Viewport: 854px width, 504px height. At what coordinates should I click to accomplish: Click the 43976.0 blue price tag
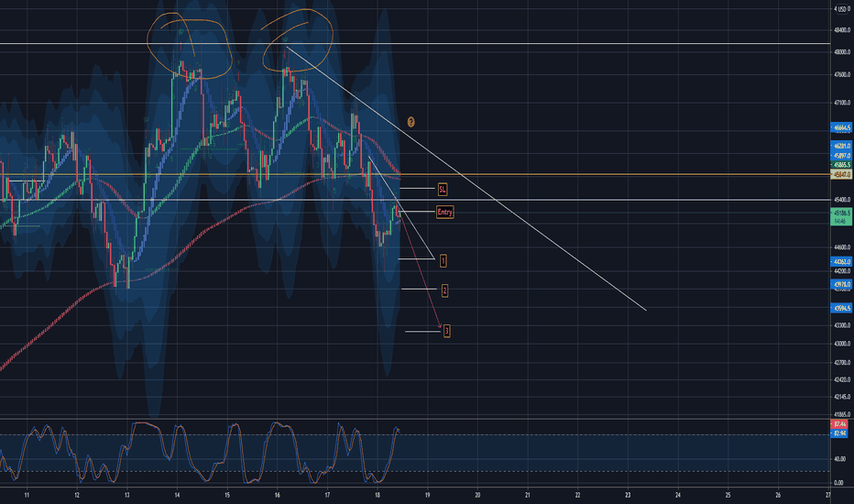tap(841, 284)
